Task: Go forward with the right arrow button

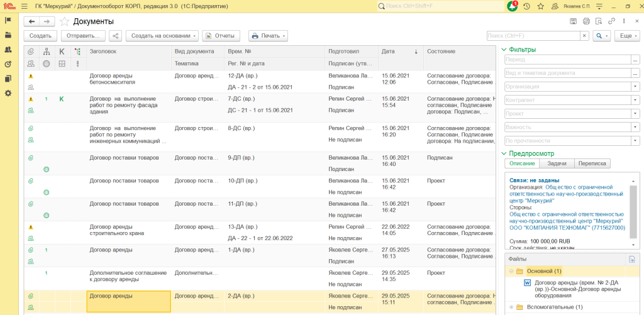Action: (x=47, y=22)
